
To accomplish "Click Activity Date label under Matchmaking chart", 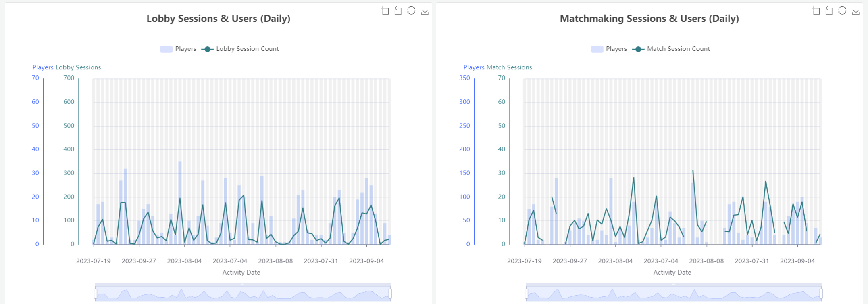I will pyautogui.click(x=672, y=273).
